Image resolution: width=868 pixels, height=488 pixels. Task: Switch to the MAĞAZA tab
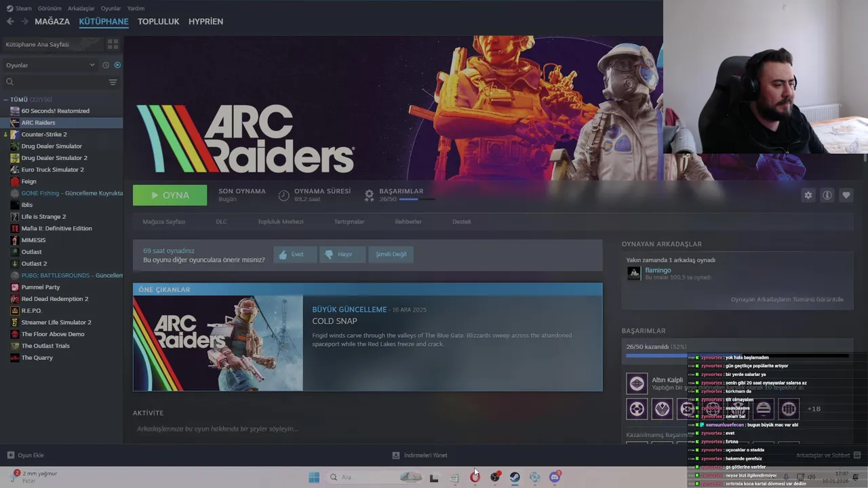point(52,21)
